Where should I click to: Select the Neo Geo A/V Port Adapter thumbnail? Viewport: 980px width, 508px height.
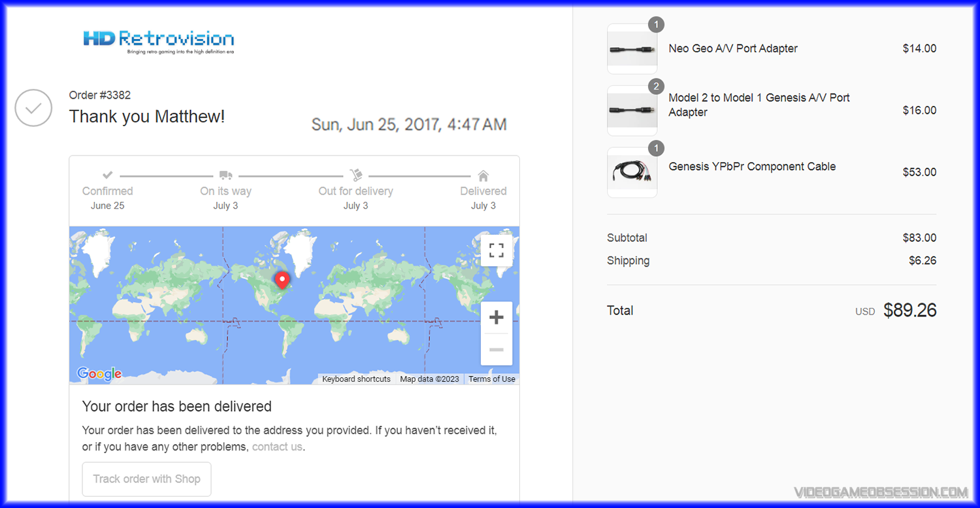[x=632, y=49]
